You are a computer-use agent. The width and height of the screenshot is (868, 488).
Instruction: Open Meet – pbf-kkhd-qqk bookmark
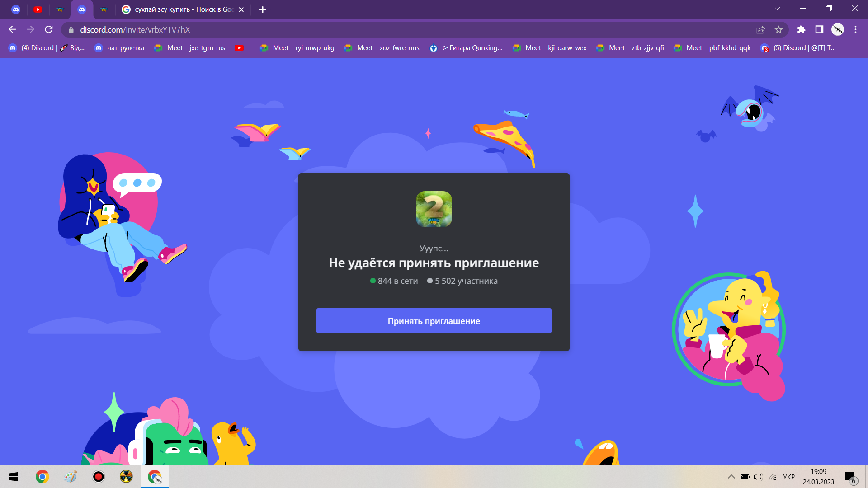[712, 48]
